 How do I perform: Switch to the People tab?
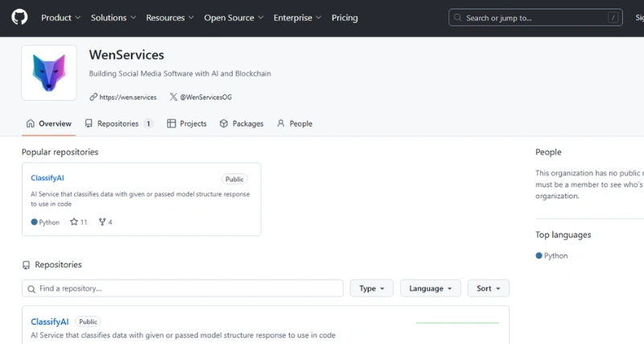coord(295,124)
